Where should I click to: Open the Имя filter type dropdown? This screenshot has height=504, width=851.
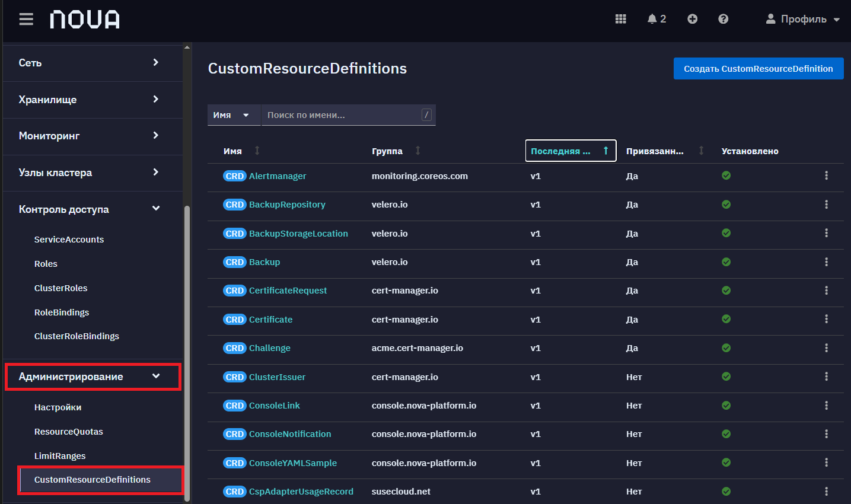234,115
